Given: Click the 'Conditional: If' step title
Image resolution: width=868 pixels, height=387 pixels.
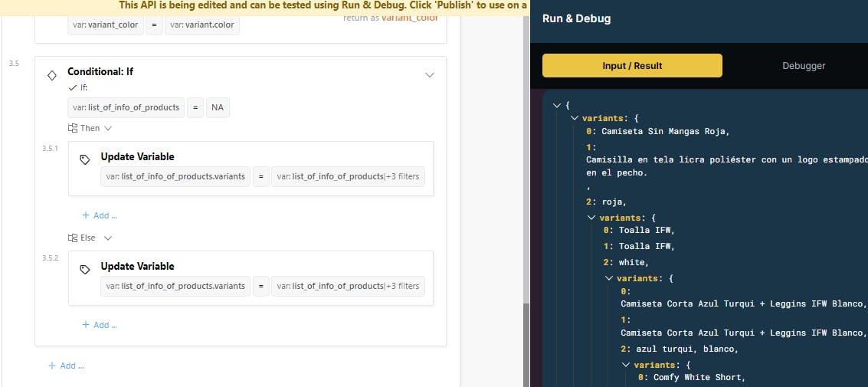Looking at the screenshot, I should tap(100, 71).
